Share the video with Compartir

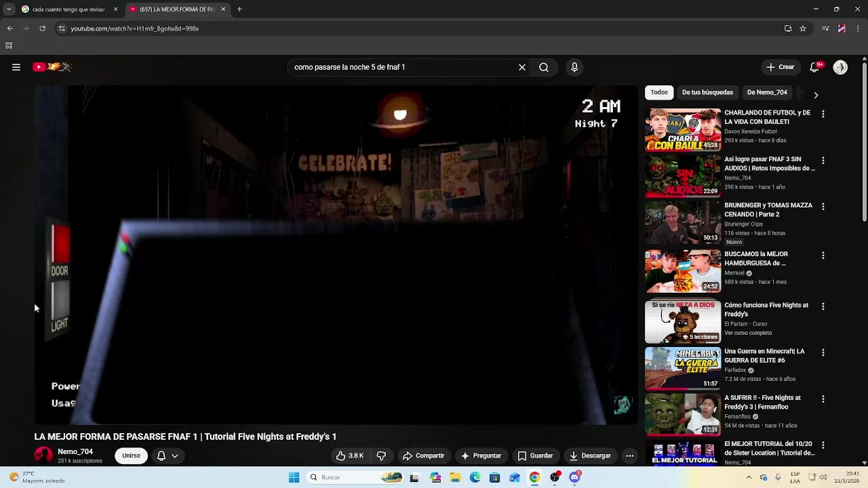point(423,455)
